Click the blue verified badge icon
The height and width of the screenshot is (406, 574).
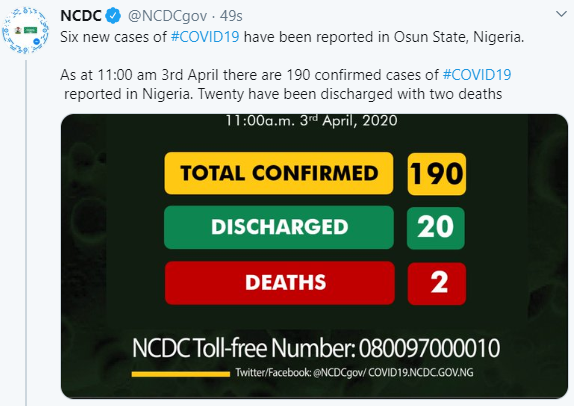tap(113, 16)
